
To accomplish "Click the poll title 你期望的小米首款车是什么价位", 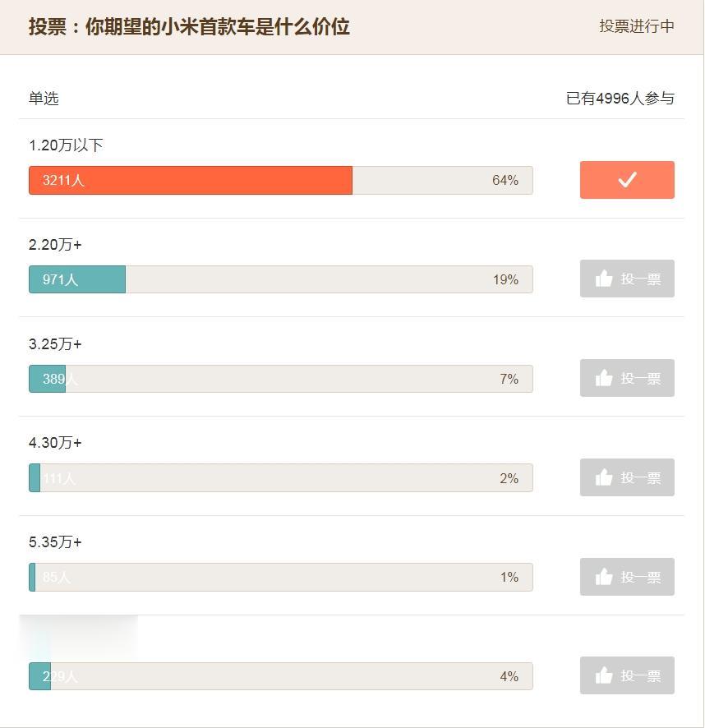I will 218,26.
